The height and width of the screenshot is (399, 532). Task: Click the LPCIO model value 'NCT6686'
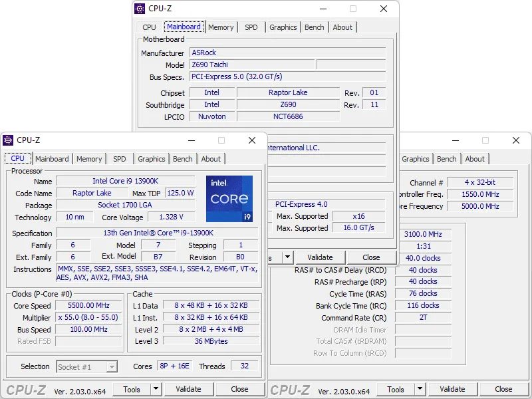(288, 116)
